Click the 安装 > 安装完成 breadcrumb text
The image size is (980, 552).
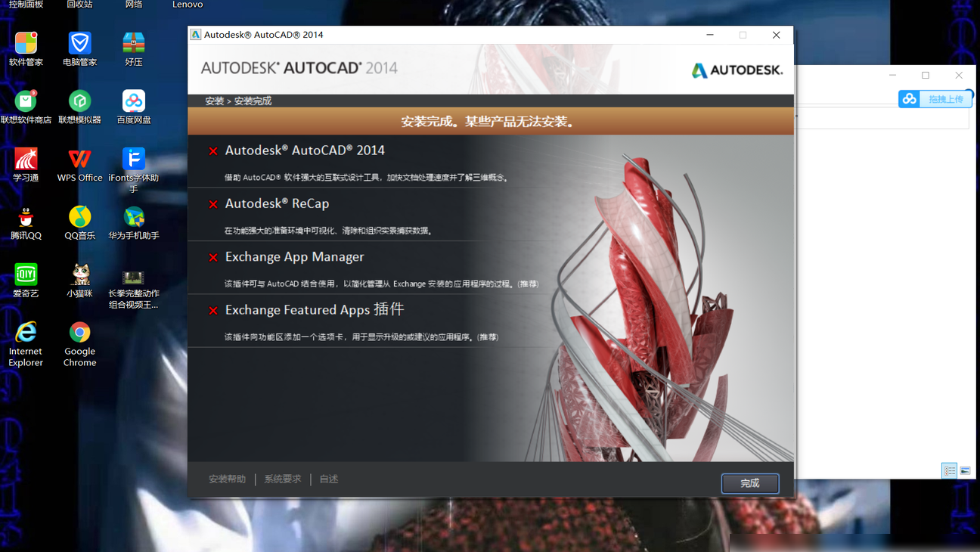point(238,101)
